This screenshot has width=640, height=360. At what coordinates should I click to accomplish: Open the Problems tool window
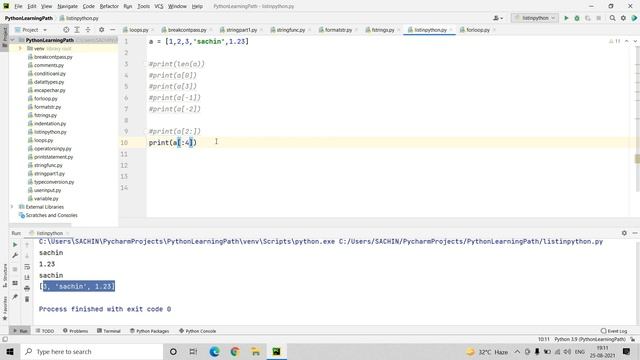(76, 331)
